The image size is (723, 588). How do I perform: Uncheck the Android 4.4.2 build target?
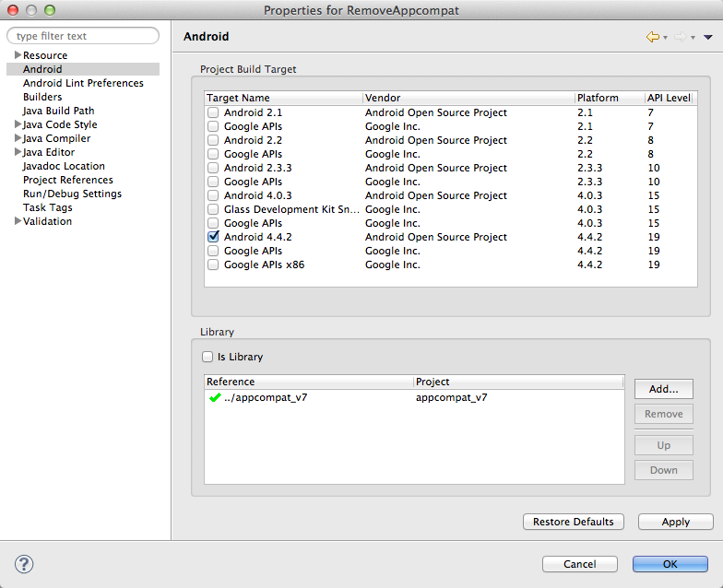click(x=213, y=237)
